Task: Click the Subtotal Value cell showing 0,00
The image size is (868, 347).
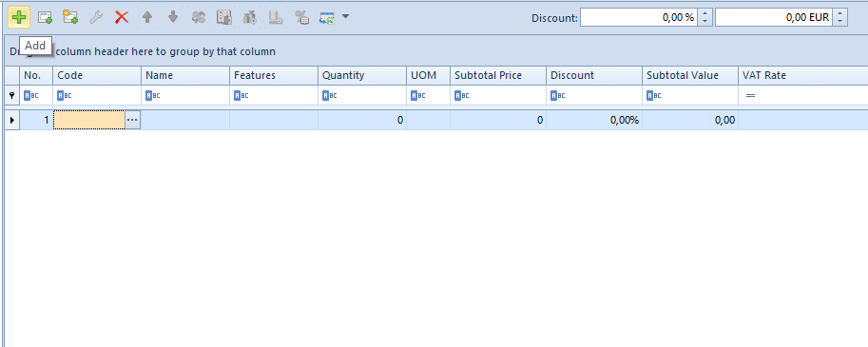Action: coord(690,120)
